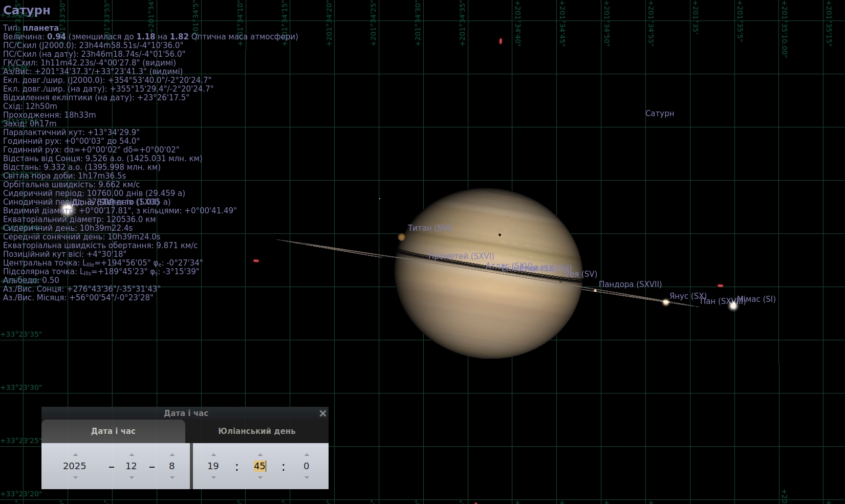Click the Орбітальна швидкість: 9.662 км/с line

click(71, 185)
